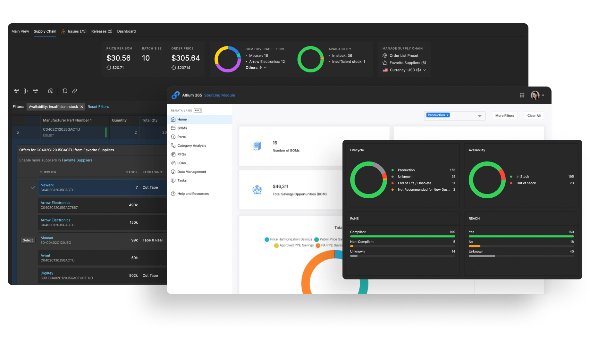Image resolution: width=590 pixels, height=364 pixels.
Task: Open Arrow Electronics link for C0402C120J5GAC7867
Action: tap(55, 203)
